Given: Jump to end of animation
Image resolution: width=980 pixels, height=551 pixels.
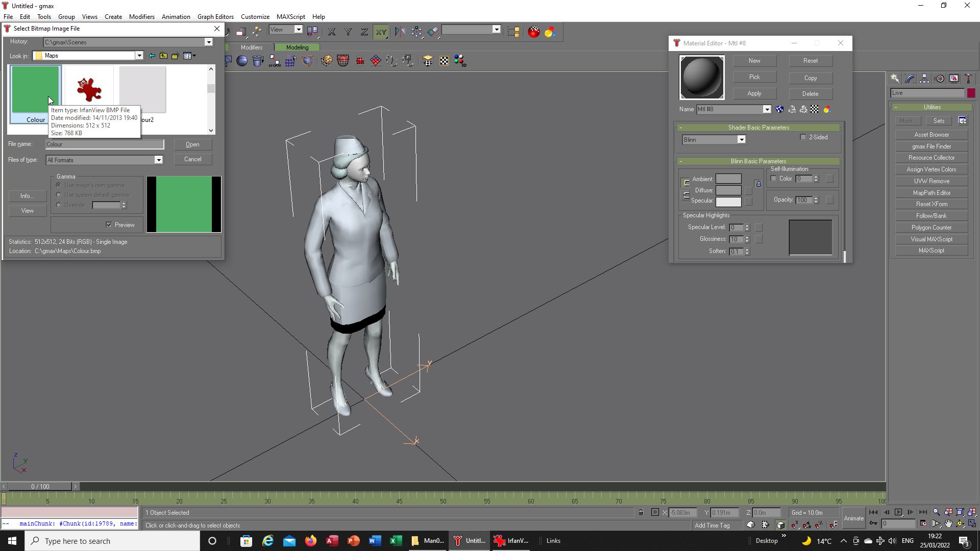Looking at the screenshot, I should (923, 512).
